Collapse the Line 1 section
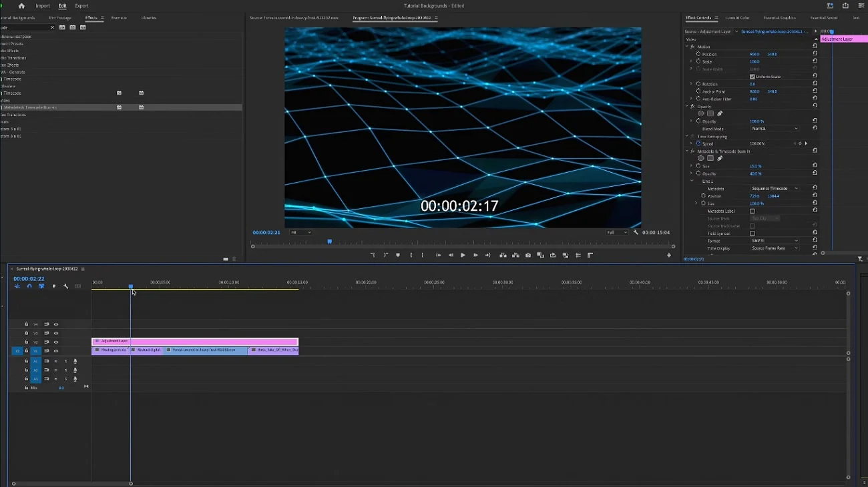This screenshot has width=868, height=487. click(692, 181)
